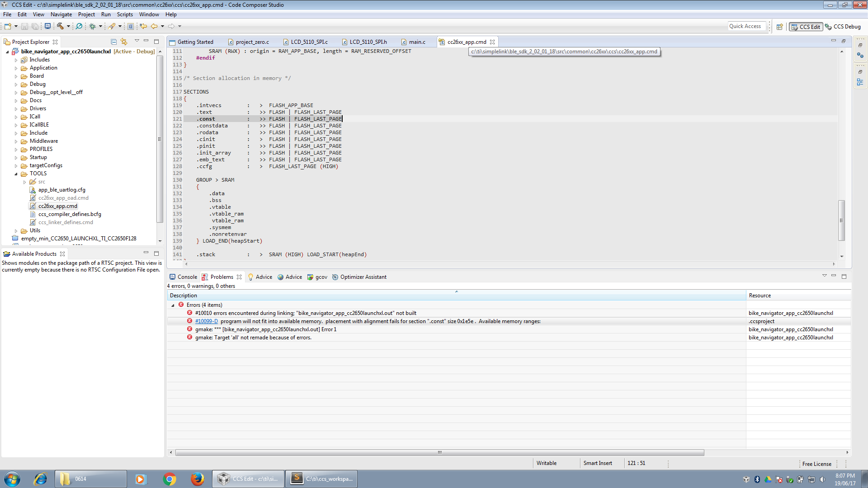
Task: Collapse the TOOLS folder
Action: (x=16, y=174)
